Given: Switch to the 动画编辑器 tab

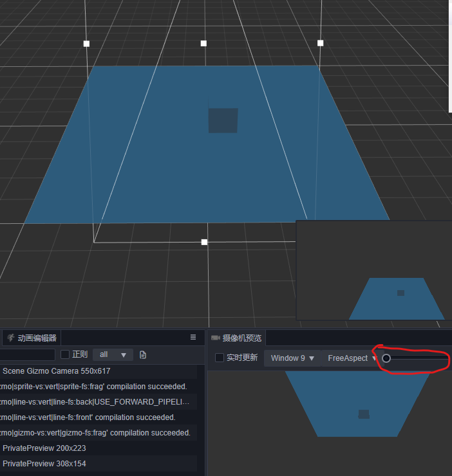Looking at the screenshot, I should [32, 338].
